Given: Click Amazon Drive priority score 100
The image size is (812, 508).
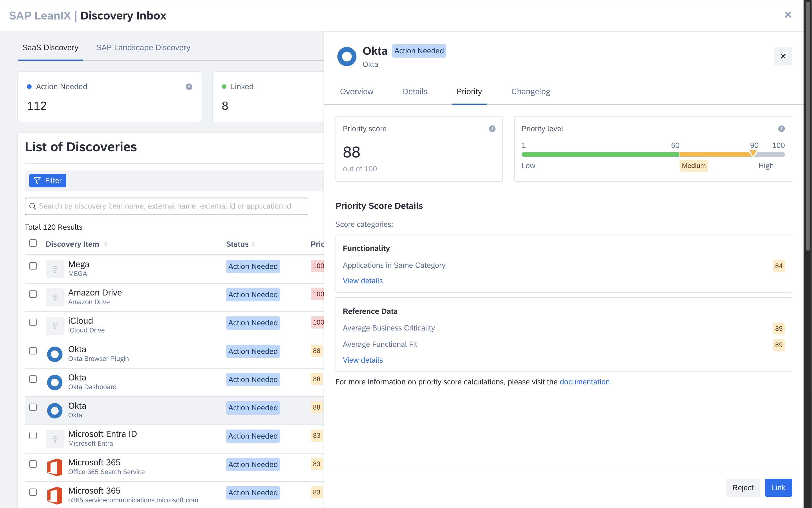Looking at the screenshot, I should coord(317,294).
